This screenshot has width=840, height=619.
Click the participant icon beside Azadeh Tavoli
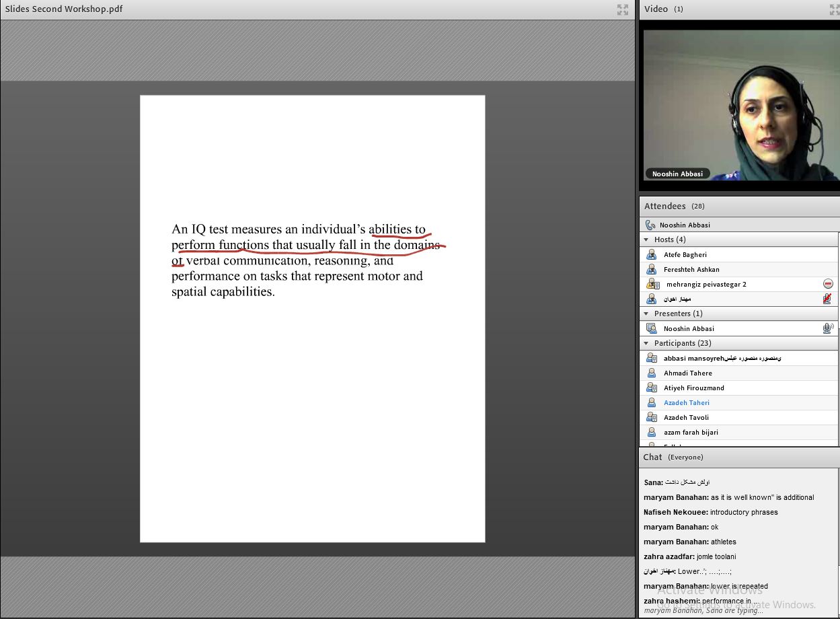coord(651,417)
